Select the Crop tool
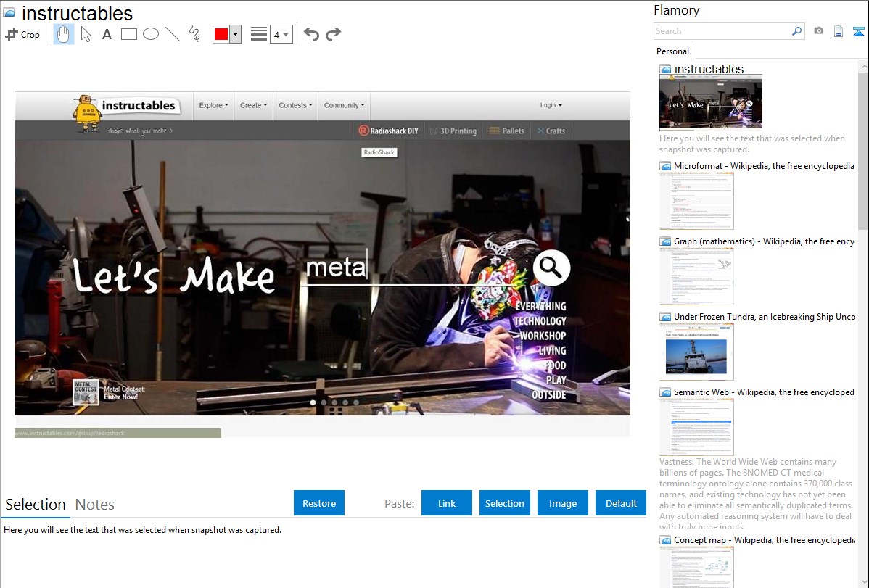The image size is (869, 588). tap(22, 34)
